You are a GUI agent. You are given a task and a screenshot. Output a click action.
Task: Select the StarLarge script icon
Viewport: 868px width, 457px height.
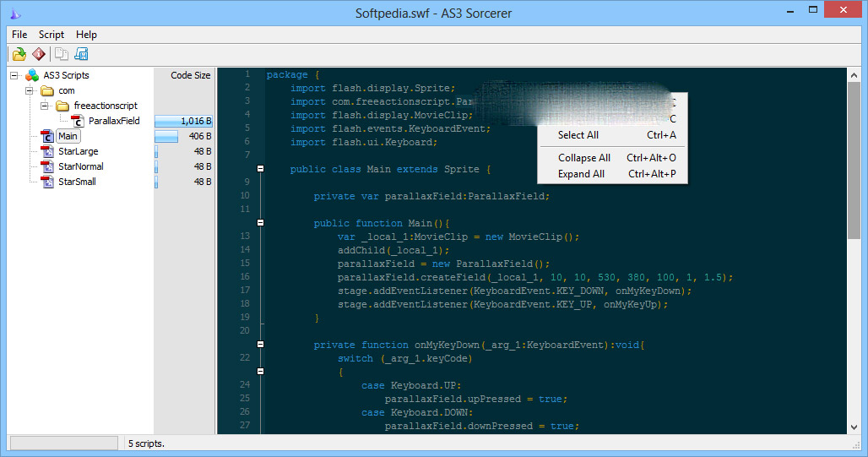tap(47, 151)
